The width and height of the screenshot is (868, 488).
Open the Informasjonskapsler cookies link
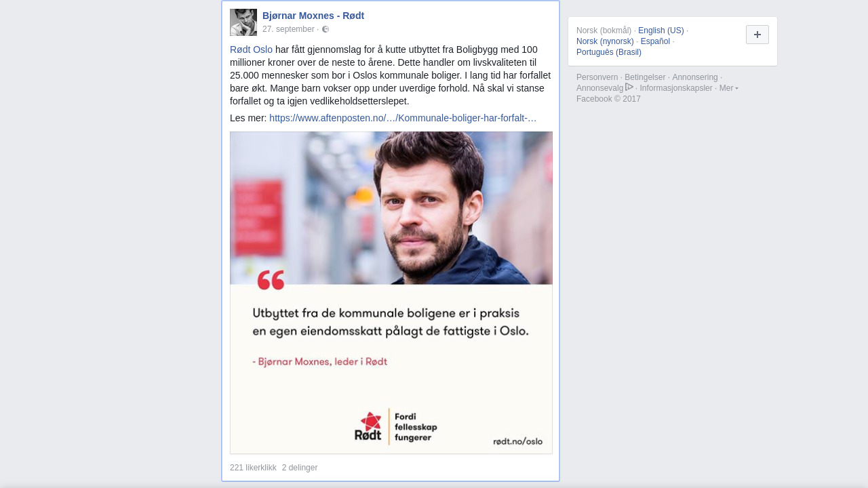pyautogui.click(x=676, y=88)
